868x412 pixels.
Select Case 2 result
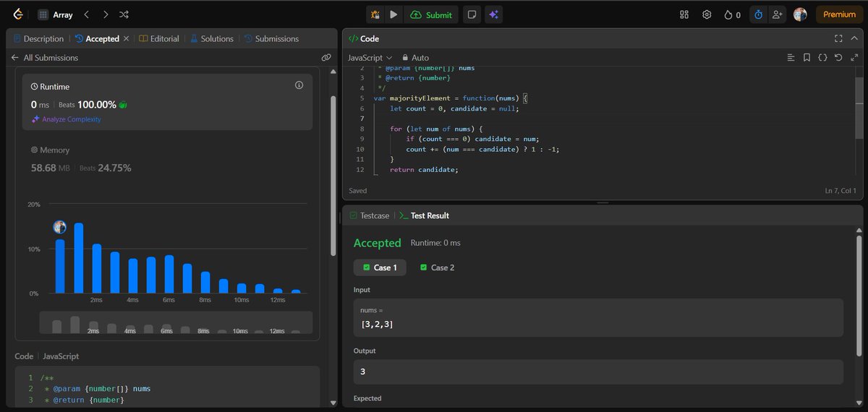point(438,267)
